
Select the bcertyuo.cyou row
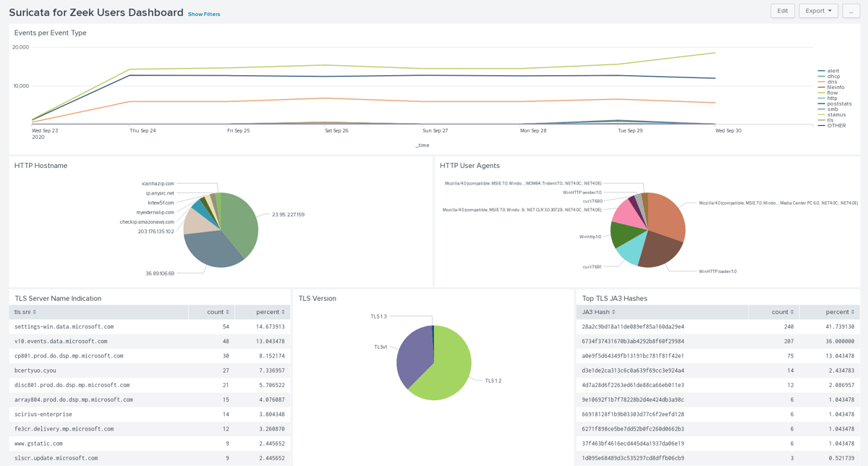[x=150, y=370]
